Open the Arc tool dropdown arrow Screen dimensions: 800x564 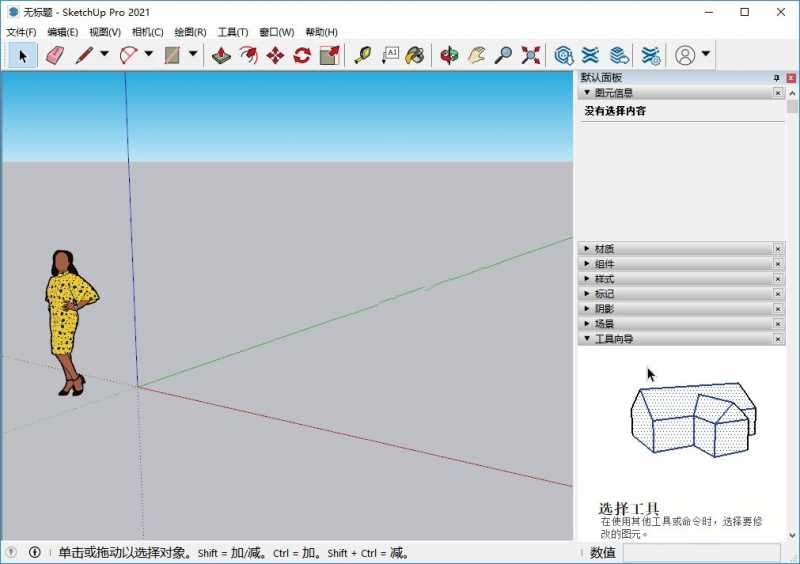148,54
